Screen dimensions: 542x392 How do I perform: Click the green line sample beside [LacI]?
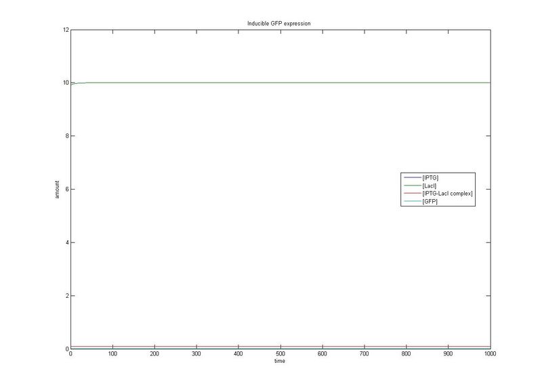coord(413,185)
